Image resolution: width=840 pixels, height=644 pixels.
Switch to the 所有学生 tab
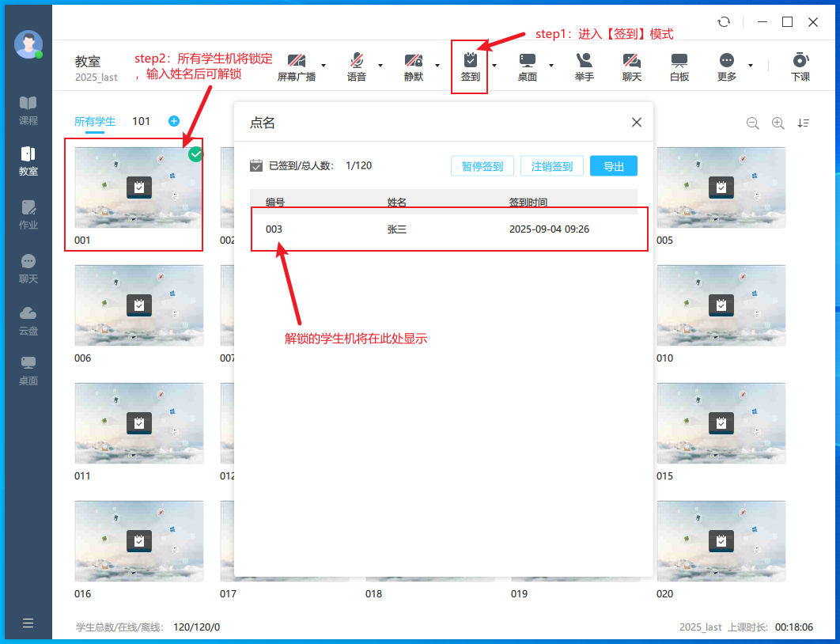pos(95,122)
